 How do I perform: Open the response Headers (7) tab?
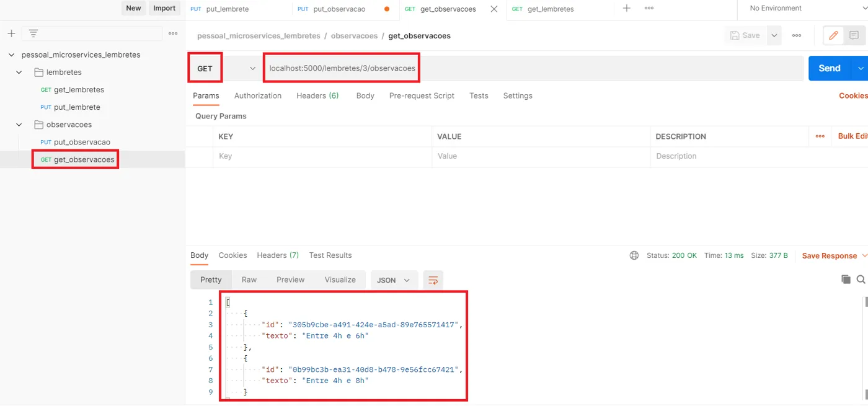tap(278, 255)
